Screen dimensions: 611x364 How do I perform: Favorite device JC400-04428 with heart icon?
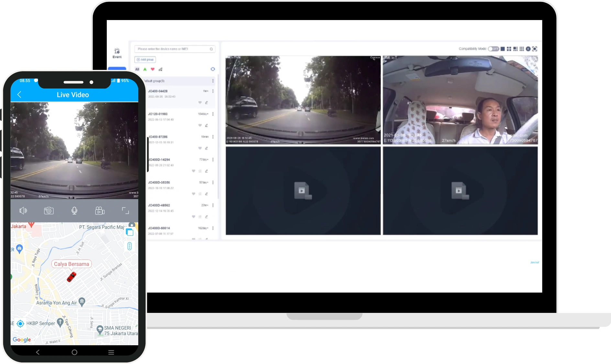coord(200,103)
